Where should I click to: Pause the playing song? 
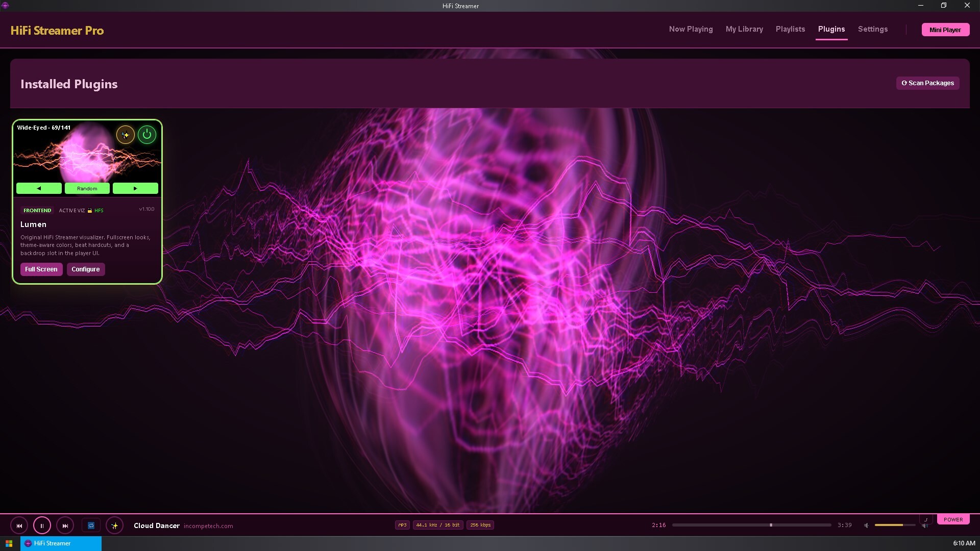click(42, 525)
